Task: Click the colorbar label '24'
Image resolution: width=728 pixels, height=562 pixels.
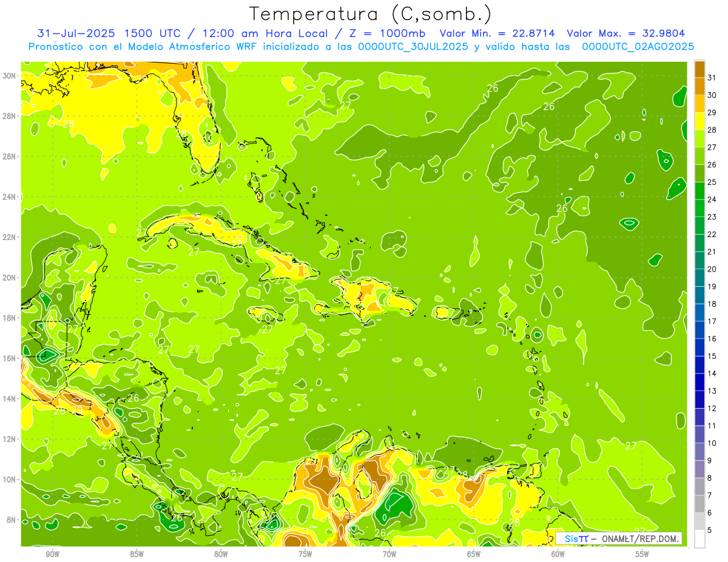Action: pos(712,199)
